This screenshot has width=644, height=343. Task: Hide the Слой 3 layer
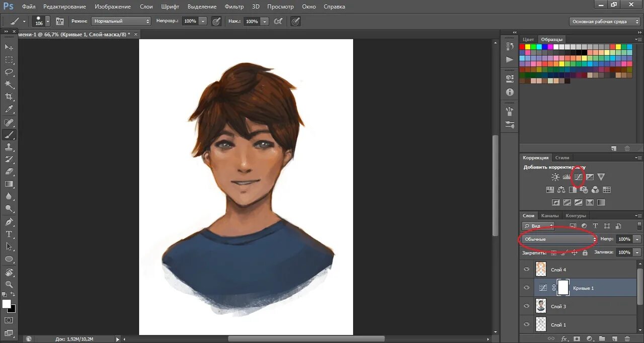tap(526, 306)
